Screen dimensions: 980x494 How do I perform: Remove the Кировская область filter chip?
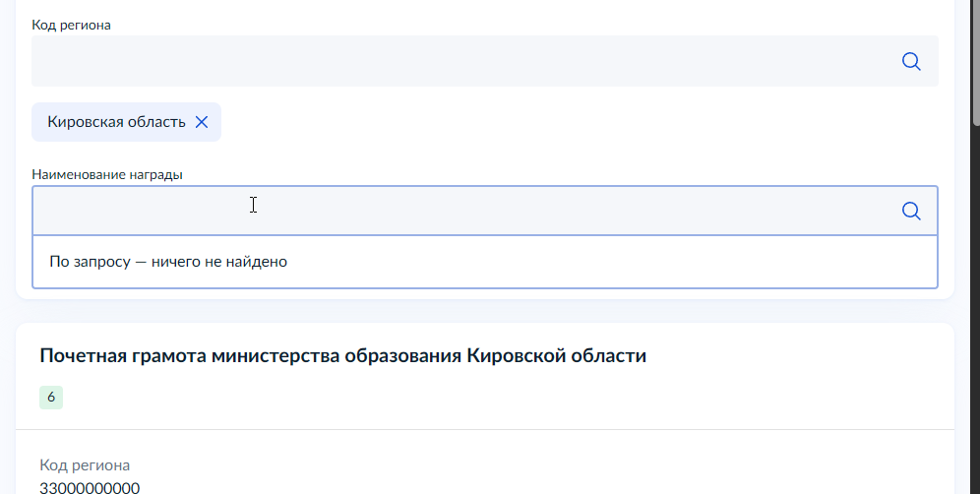coord(202,122)
